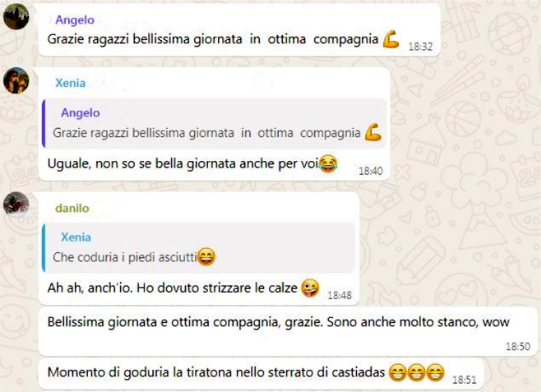Click Angelo's sender name at top
The image size is (541, 392).
[75, 20]
